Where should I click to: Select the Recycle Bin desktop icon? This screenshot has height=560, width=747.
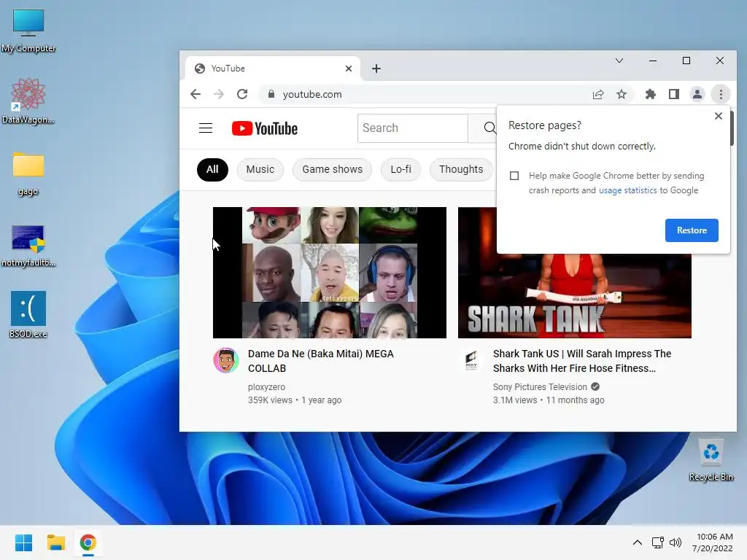pos(711,460)
